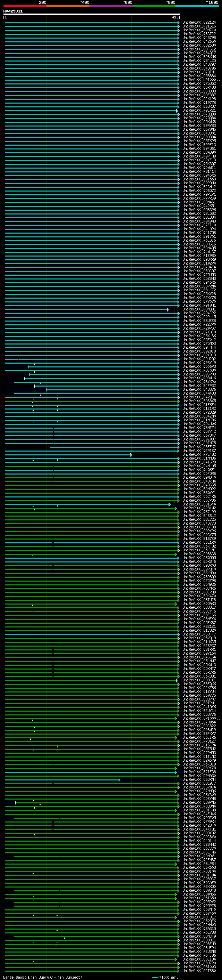Click the purple ~60% identity legend segment
Screen dimensions: 222x980
coord(111,6)
